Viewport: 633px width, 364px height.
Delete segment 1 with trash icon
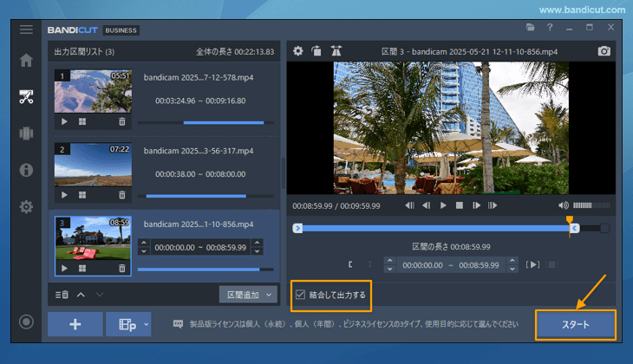point(121,122)
